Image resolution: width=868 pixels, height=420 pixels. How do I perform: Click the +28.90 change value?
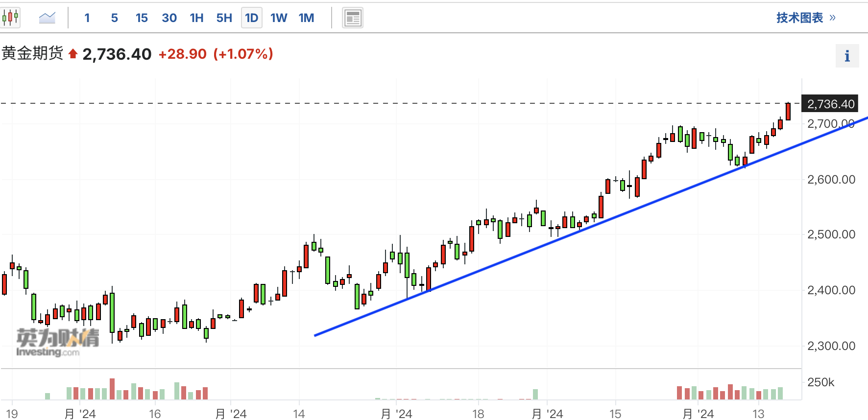point(183,54)
